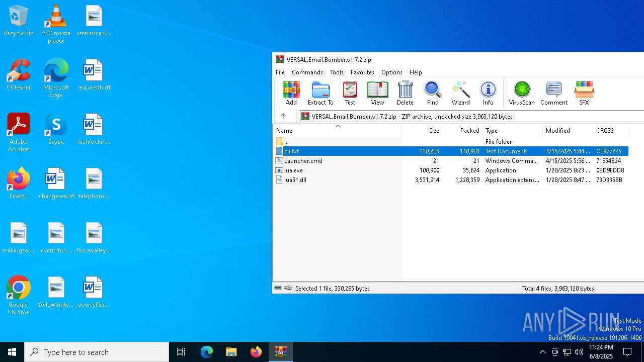Open the Find tool in WinRAR

[x=433, y=93]
